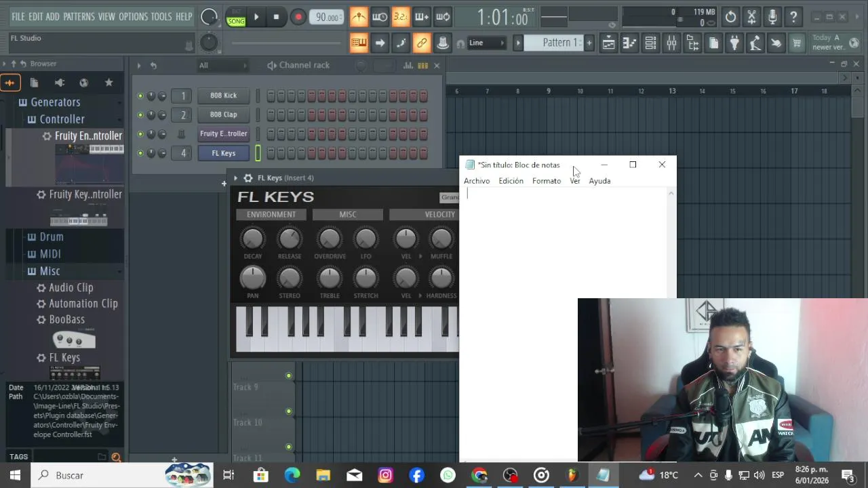Open the piano roll view icon

click(629, 43)
